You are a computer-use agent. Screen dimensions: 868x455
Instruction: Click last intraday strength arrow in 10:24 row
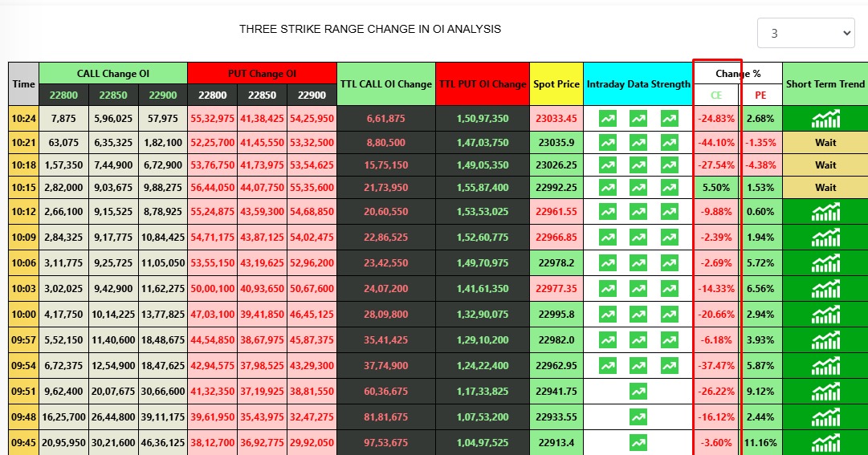(670, 119)
